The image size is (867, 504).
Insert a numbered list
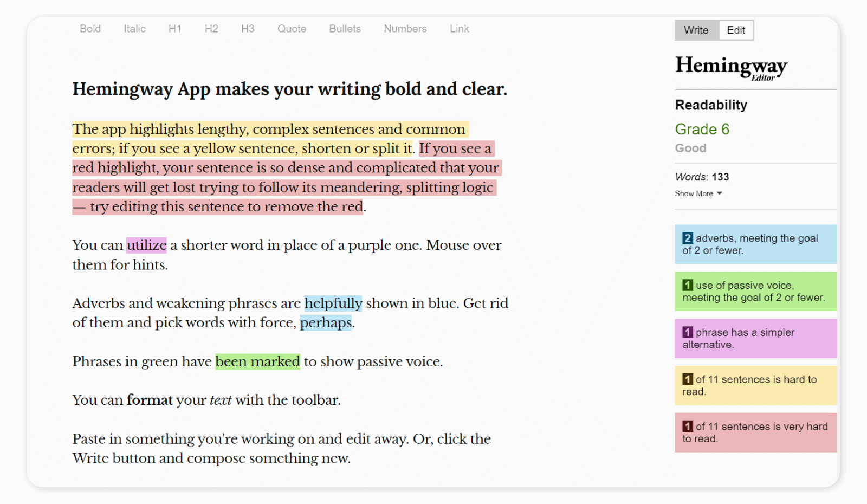click(x=405, y=29)
